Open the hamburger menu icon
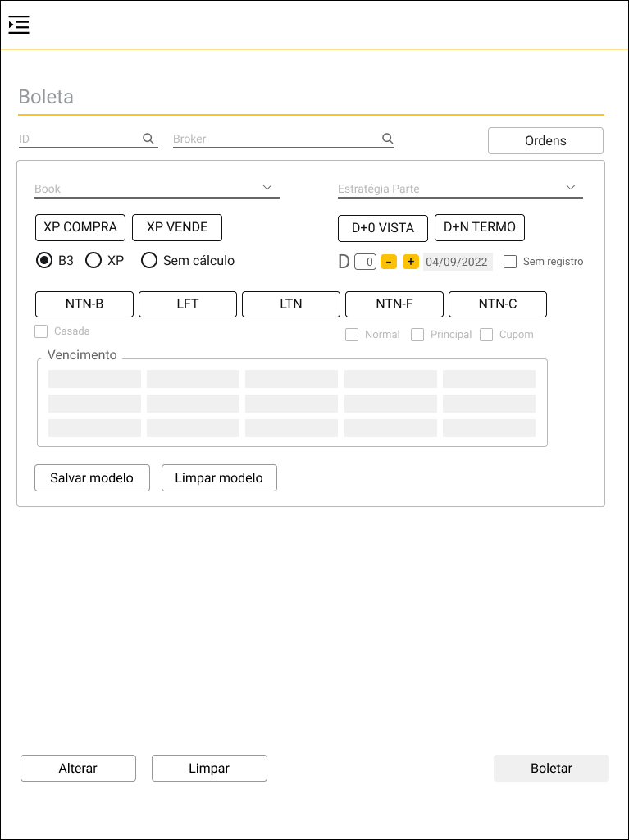Screen dimensions: 629x840 (19, 25)
